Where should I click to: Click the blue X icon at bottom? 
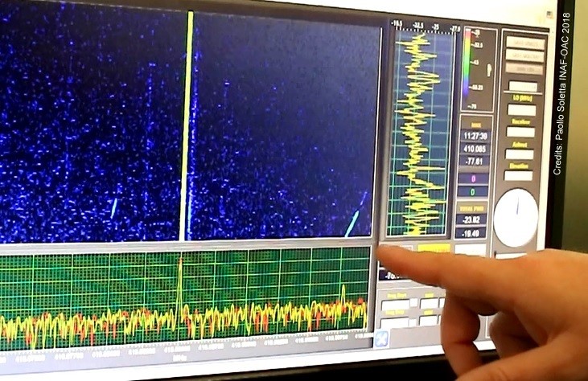tap(381, 338)
